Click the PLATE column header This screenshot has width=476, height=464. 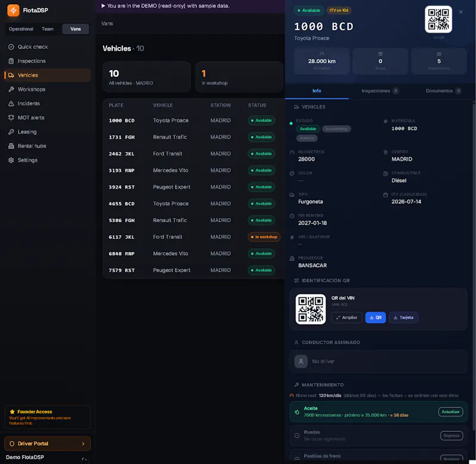point(116,105)
